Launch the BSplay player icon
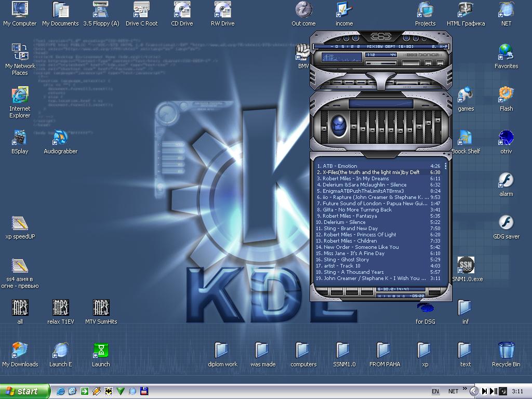 point(20,141)
